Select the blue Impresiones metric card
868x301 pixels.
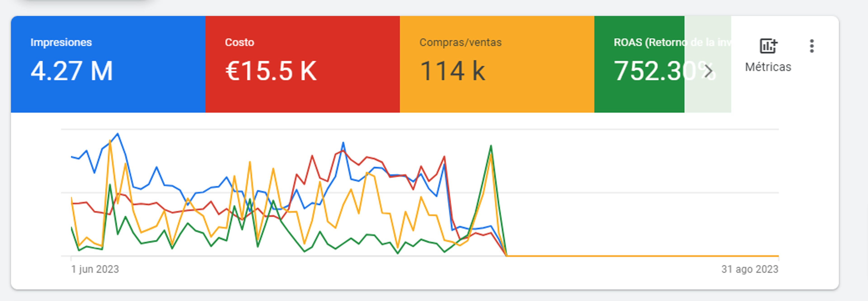[108, 64]
